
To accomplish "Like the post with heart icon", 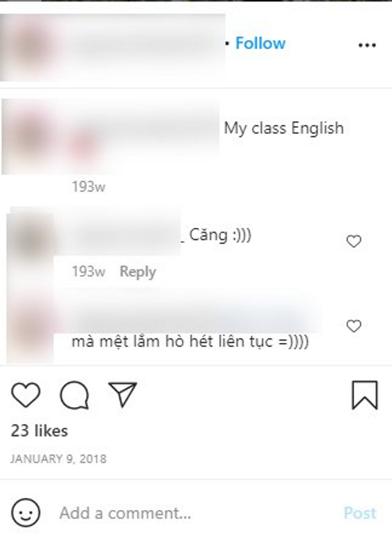I will (26, 395).
